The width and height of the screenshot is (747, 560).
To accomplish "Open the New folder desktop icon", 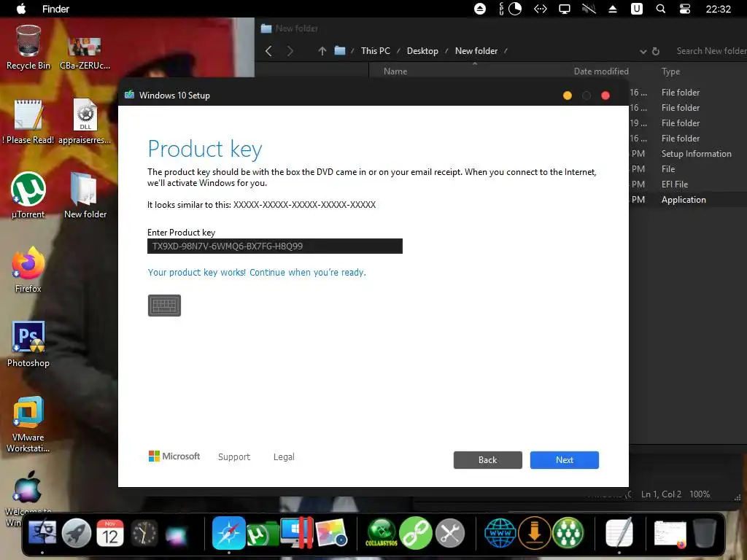I will click(x=85, y=195).
